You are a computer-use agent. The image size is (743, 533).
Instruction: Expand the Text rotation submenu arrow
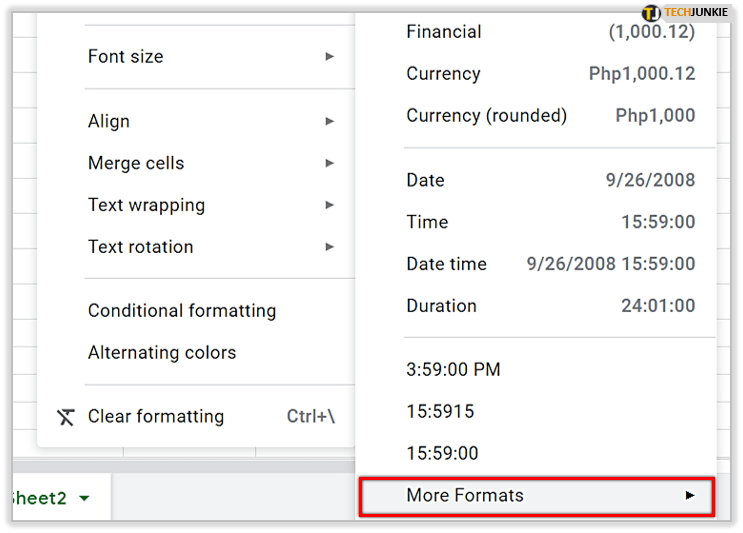pyautogui.click(x=329, y=247)
